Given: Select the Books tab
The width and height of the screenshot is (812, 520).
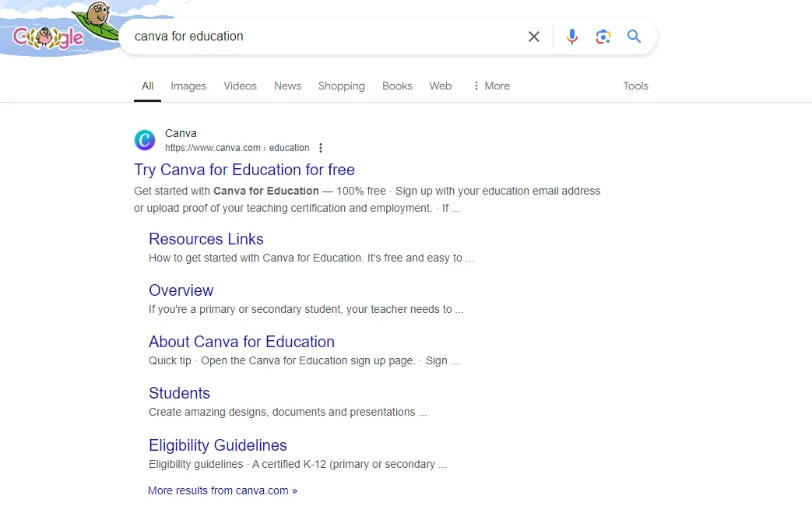Looking at the screenshot, I should coord(397,86).
